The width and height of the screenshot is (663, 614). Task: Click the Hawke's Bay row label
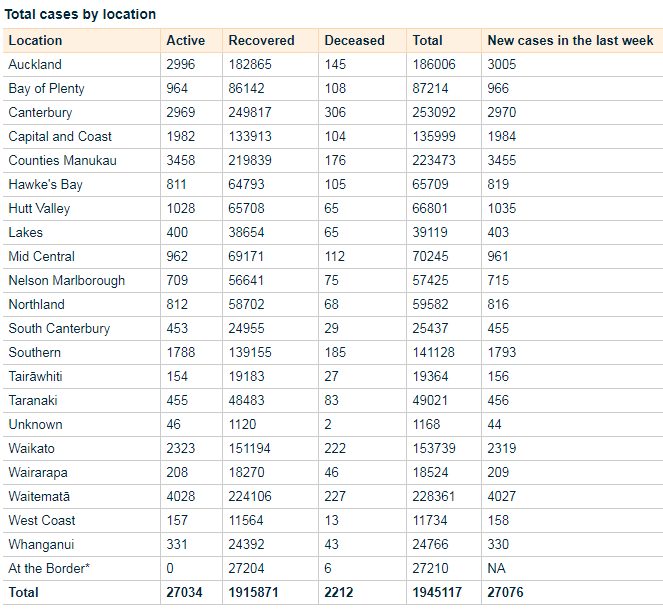coord(46,185)
